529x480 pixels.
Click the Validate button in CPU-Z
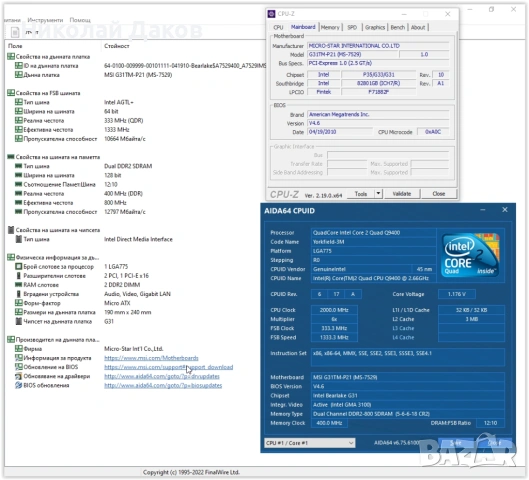[x=402, y=194]
